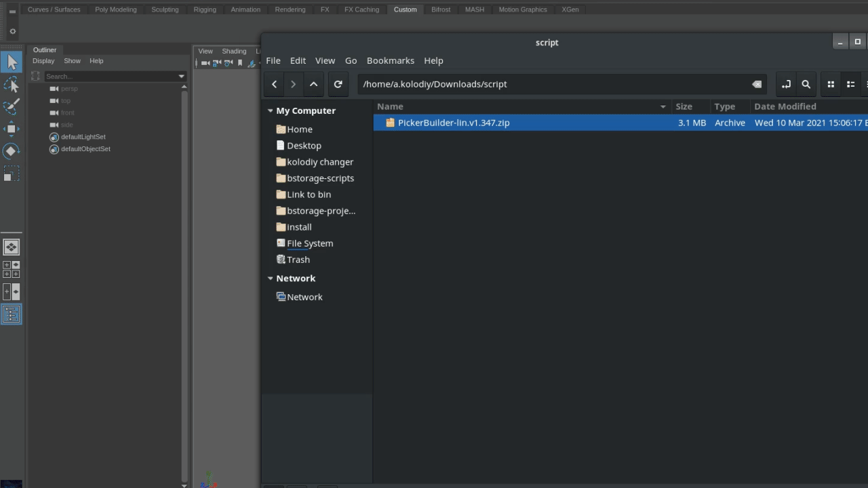Select the Scale tool icon
Image resolution: width=868 pixels, height=488 pixels.
click(12, 174)
